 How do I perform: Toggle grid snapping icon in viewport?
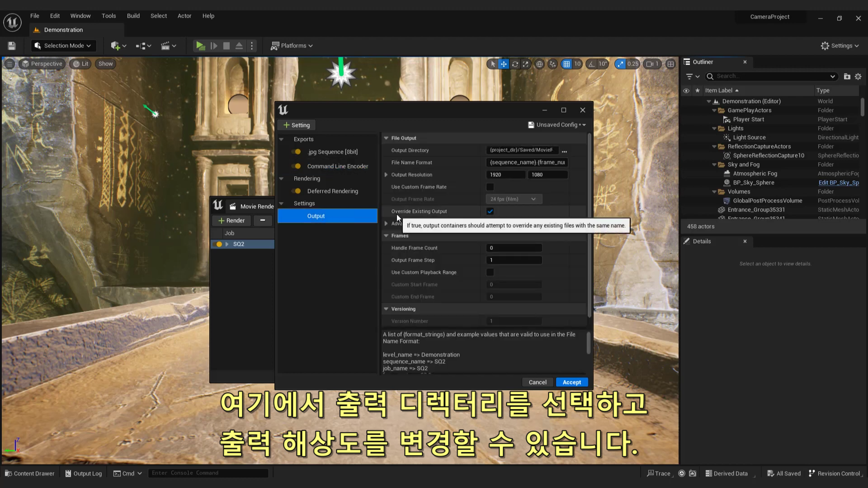click(x=566, y=64)
